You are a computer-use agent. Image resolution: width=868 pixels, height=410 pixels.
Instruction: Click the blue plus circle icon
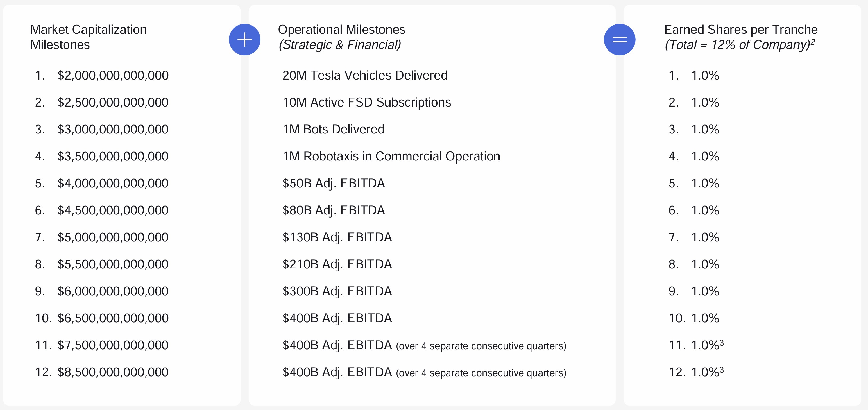coord(245,40)
